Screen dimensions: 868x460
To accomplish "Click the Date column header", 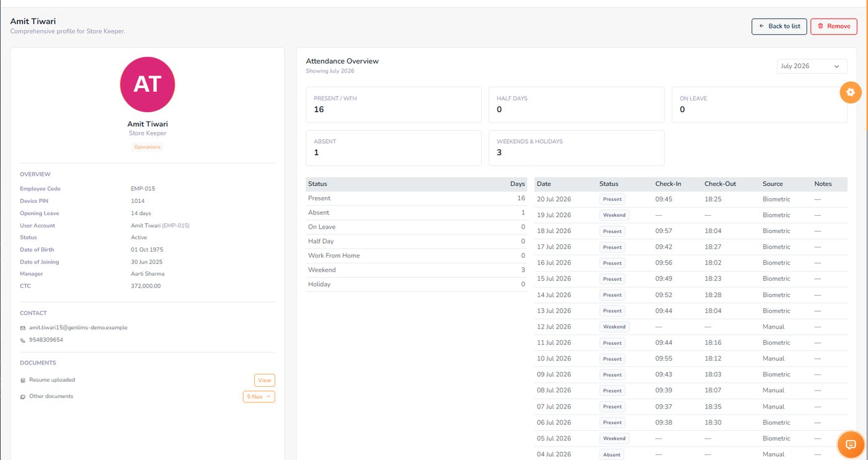I will tap(544, 184).
